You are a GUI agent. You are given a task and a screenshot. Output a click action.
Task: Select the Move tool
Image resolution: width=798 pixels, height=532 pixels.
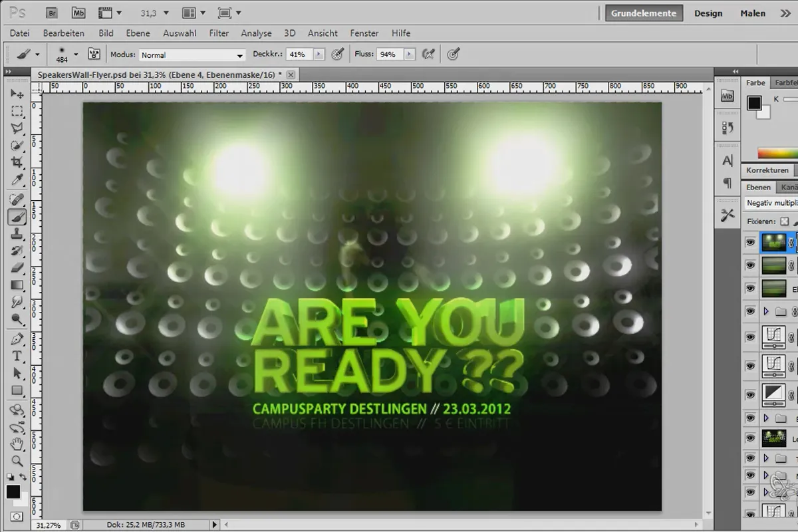pos(17,93)
